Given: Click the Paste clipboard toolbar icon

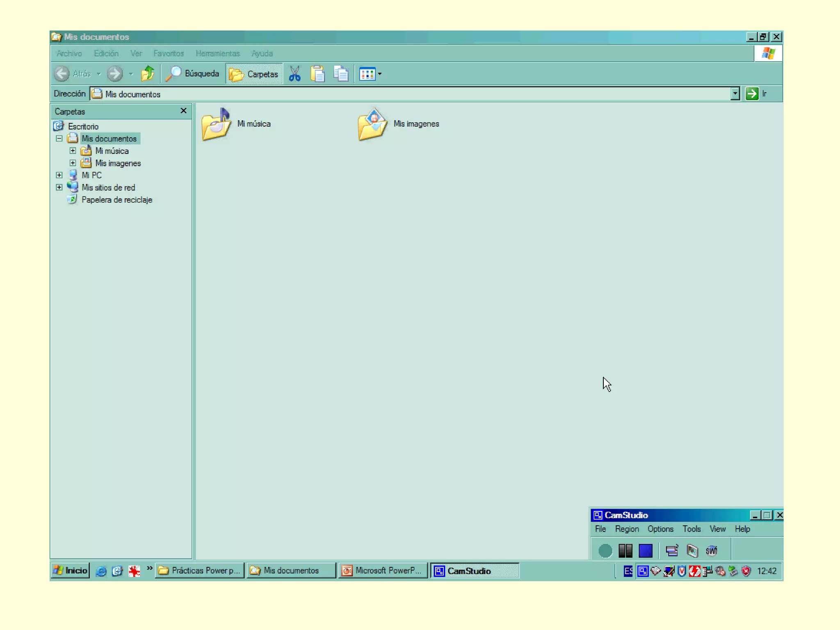Looking at the screenshot, I should (317, 74).
